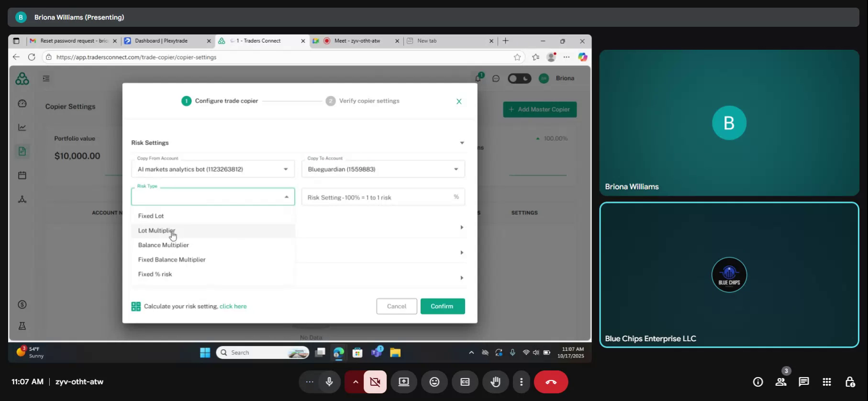
Task: Open Copy To Account Blueguardian dropdown
Action: [x=383, y=169]
